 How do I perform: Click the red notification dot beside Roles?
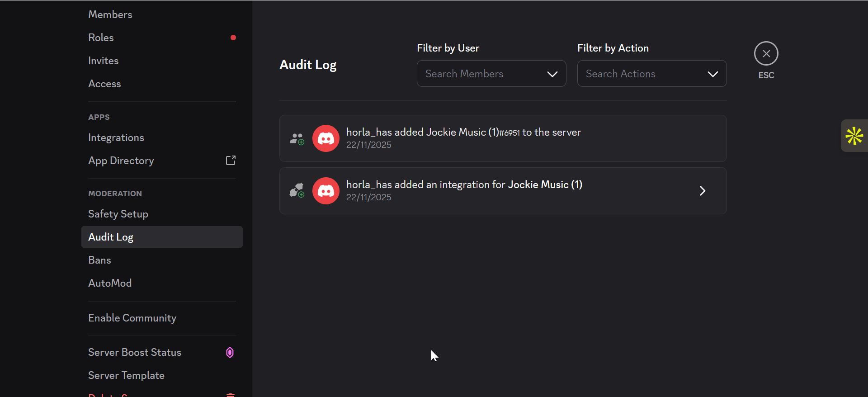[x=233, y=38]
